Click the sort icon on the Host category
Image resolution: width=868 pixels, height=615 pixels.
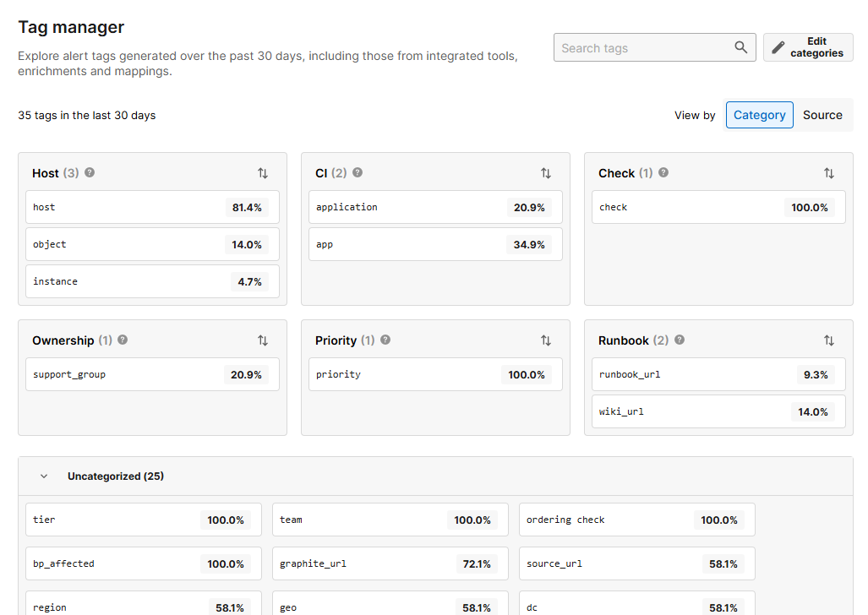tap(263, 172)
